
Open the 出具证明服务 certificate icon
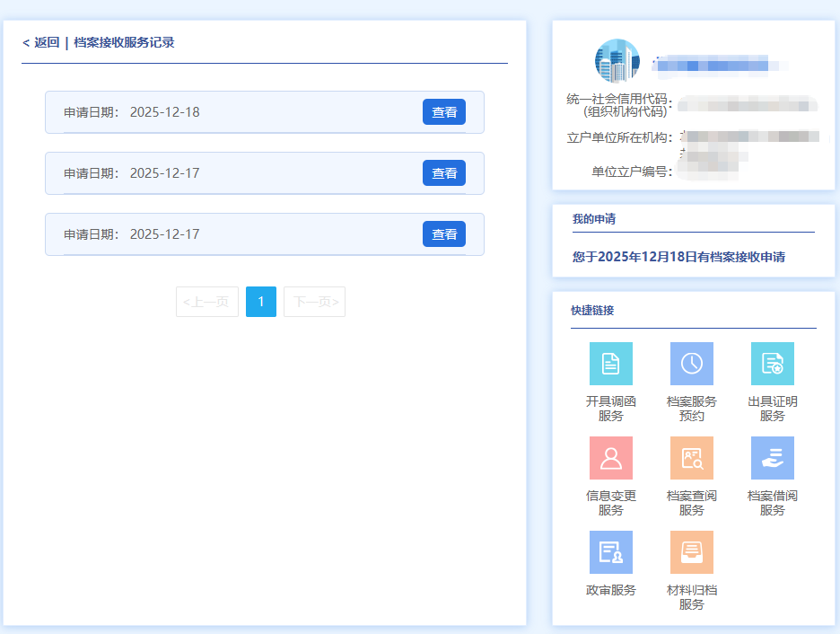[772, 364]
